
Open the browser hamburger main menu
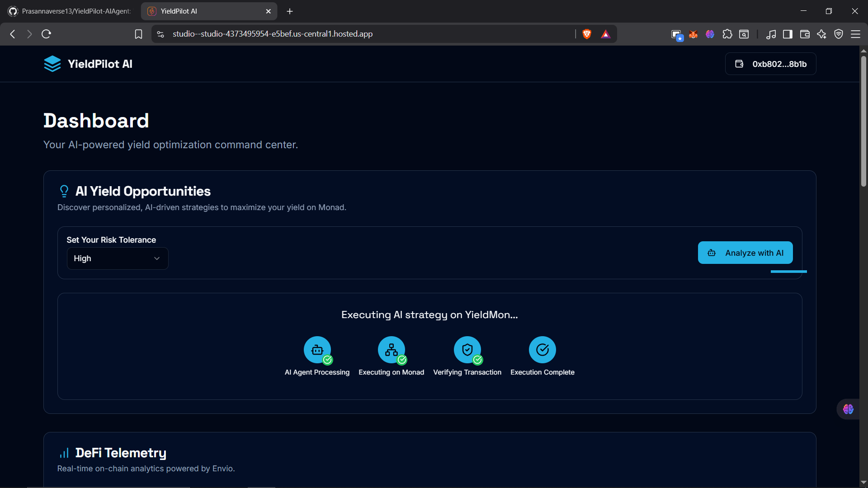point(855,34)
